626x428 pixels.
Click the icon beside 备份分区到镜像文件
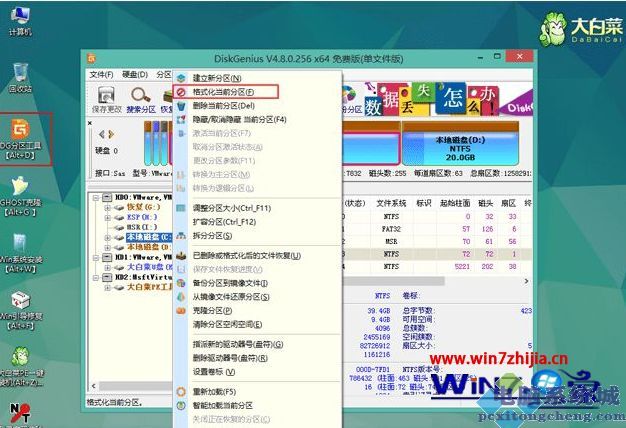181,283
